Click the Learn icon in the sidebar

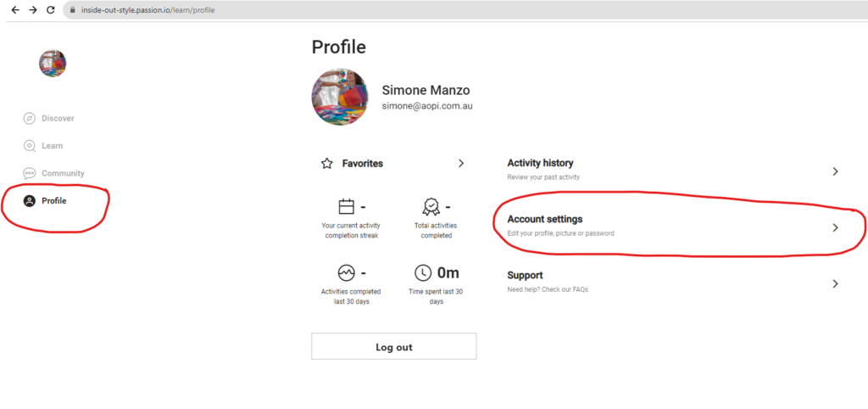[x=30, y=146]
